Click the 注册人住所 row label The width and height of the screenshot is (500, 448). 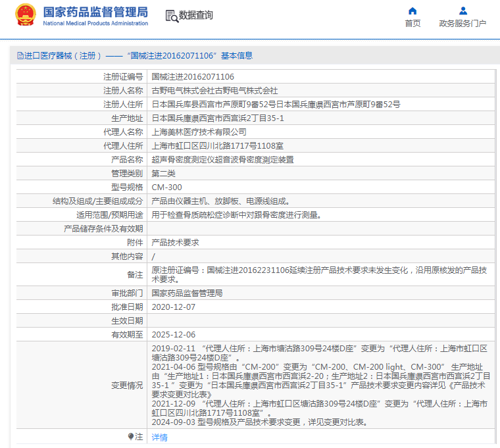123,104
